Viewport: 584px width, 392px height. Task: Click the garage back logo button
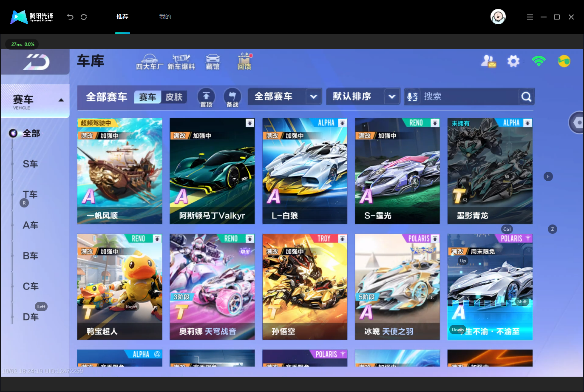(x=36, y=62)
